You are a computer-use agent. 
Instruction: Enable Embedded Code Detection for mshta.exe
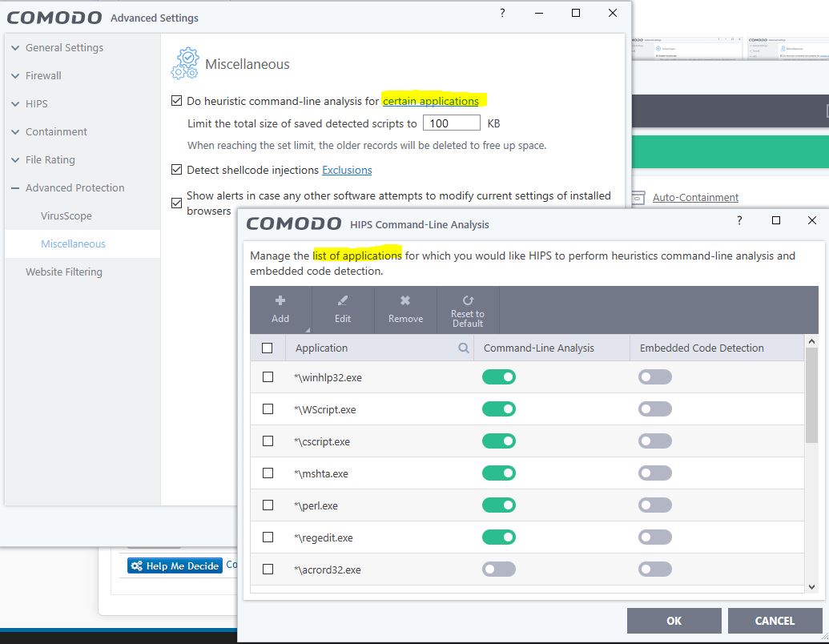[x=655, y=473]
